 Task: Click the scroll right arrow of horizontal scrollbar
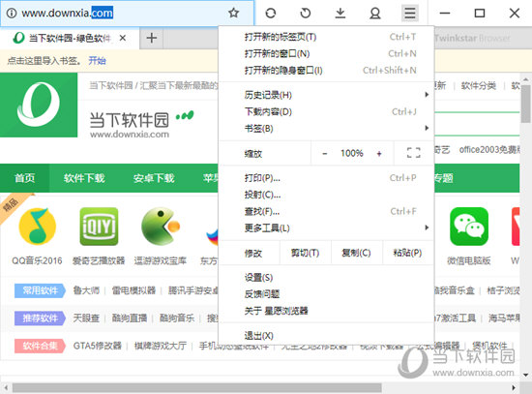(x=514, y=387)
